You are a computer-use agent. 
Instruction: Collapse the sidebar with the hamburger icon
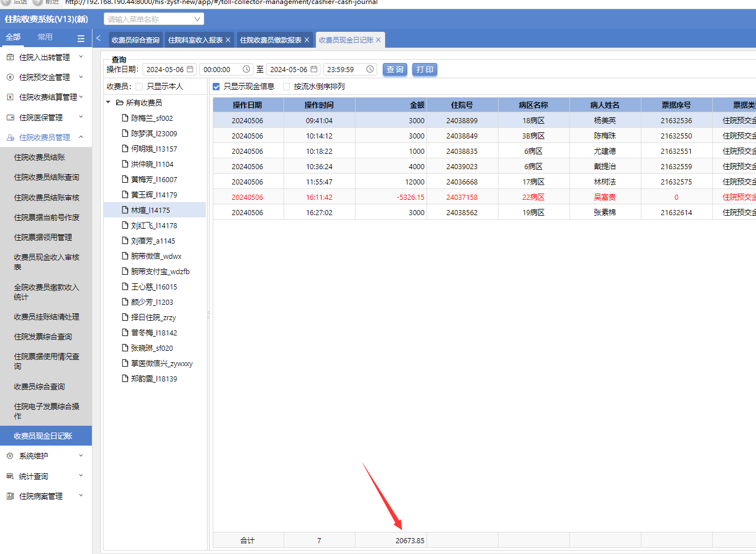(x=81, y=39)
